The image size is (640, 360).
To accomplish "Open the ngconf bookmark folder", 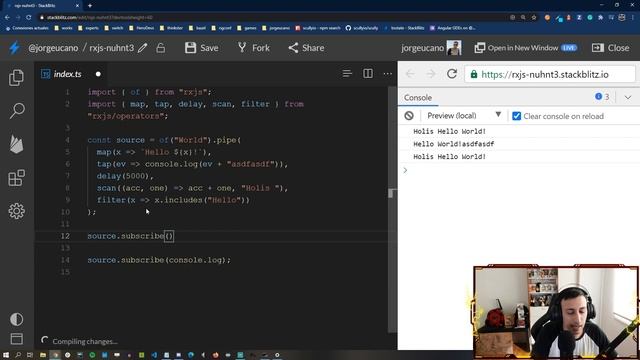I will tap(221, 28).
